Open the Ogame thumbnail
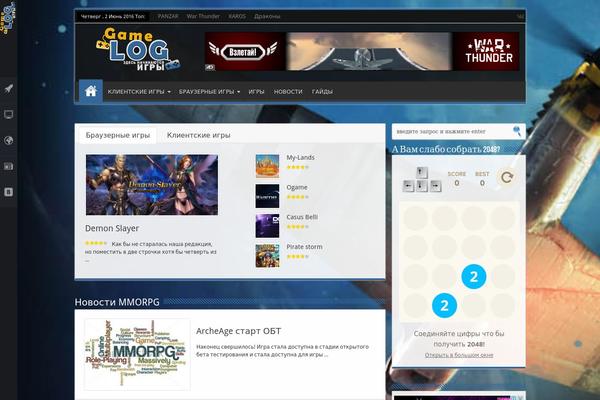The height and width of the screenshot is (400, 600). [267, 196]
